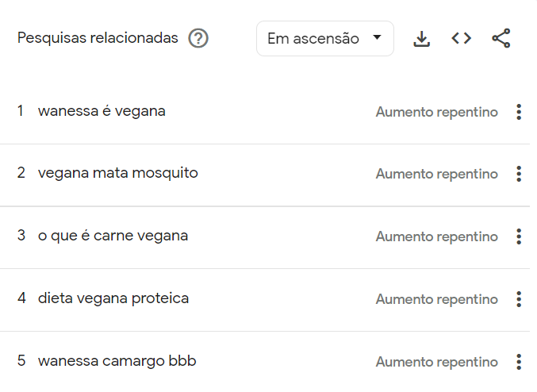This screenshot has height=392, width=537.
Task: Open three-dot menu for dieta vegana proteica
Action: (519, 299)
